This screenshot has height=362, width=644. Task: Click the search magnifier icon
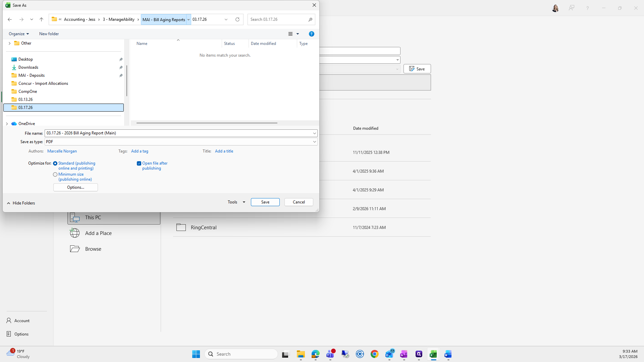click(x=310, y=19)
